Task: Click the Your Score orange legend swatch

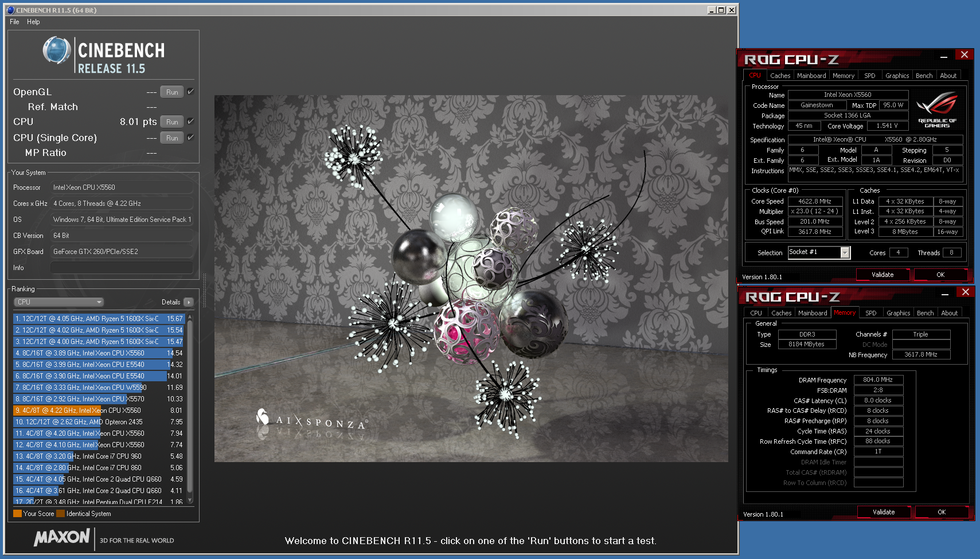Action: coord(17,514)
